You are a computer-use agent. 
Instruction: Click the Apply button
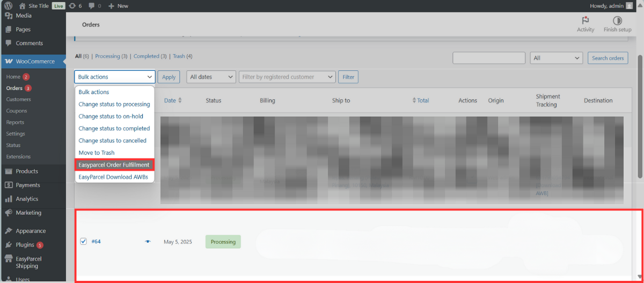[169, 77]
